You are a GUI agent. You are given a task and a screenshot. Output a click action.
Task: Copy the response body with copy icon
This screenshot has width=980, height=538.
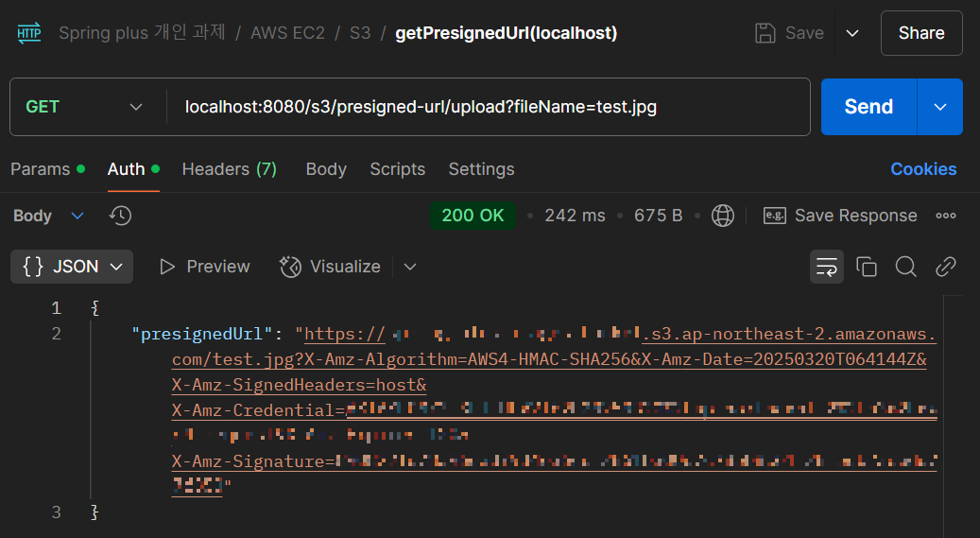(x=867, y=268)
